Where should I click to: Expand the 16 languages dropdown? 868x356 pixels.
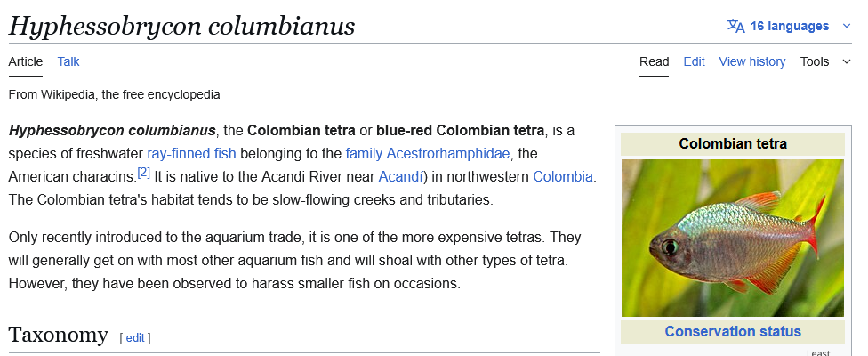coord(790,26)
